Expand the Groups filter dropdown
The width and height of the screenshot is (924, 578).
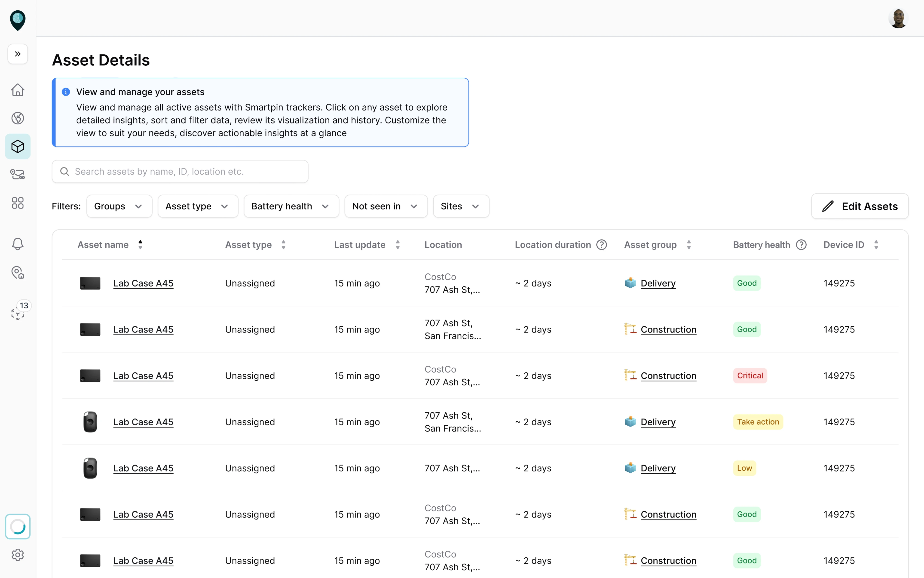[119, 206]
